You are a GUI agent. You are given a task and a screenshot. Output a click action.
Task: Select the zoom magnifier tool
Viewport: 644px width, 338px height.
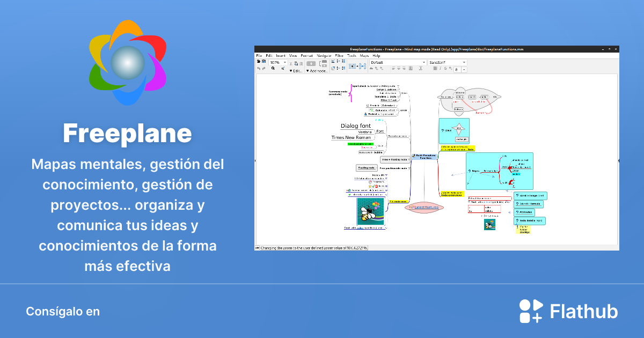point(273,69)
